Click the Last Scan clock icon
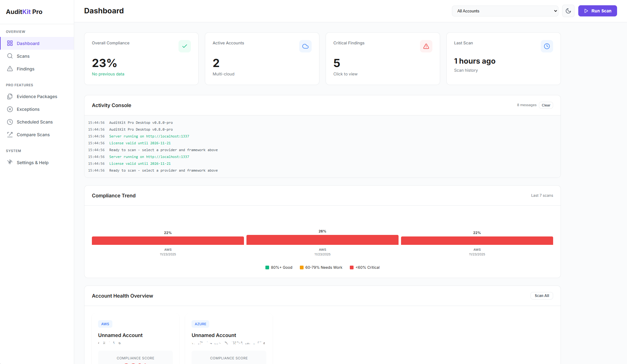This screenshot has height=364, width=627. click(547, 46)
